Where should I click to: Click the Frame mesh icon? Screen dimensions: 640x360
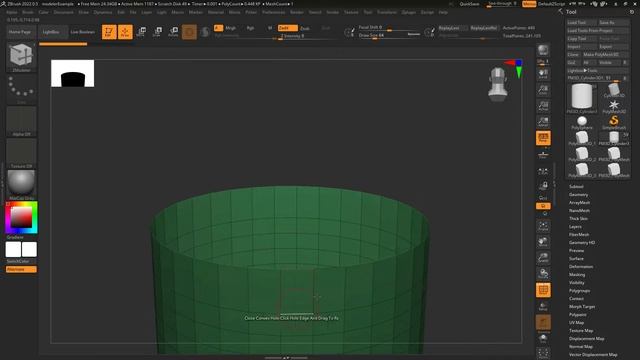(x=543, y=227)
